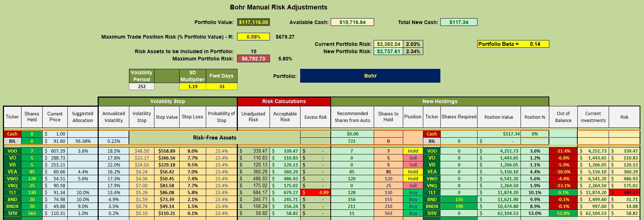Select VWO stop loss 7.4%
Viewport: 644px width, 220px height.
click(x=193, y=178)
